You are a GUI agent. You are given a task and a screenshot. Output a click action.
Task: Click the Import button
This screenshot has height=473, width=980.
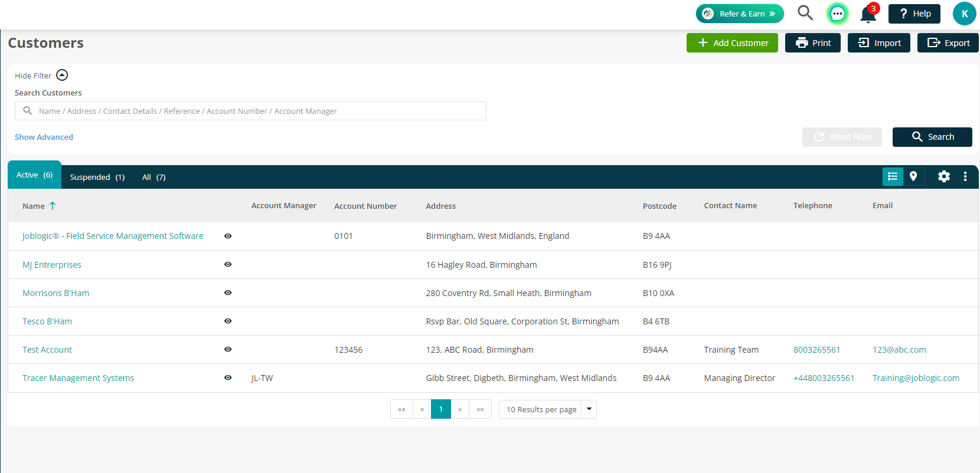(x=879, y=42)
